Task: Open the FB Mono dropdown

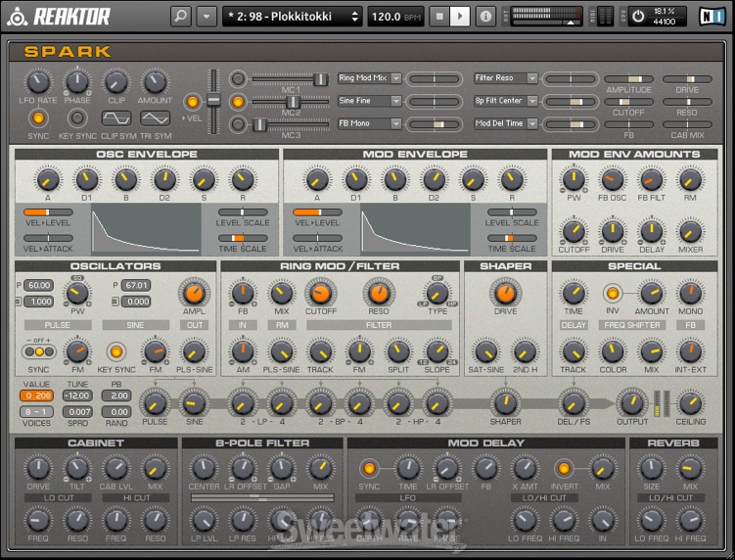Action: [x=370, y=123]
